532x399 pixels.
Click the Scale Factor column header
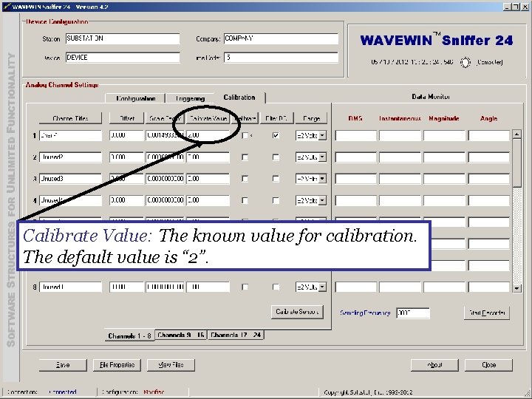point(165,118)
